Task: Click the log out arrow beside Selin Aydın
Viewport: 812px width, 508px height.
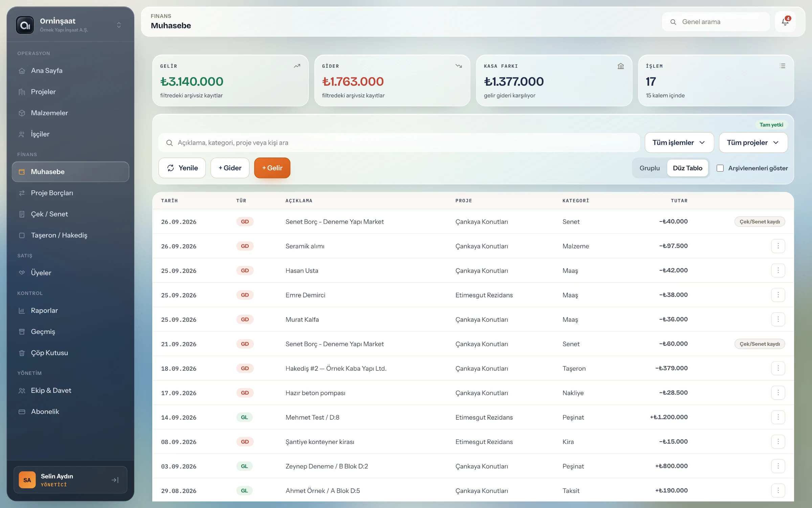Action: [x=115, y=480]
